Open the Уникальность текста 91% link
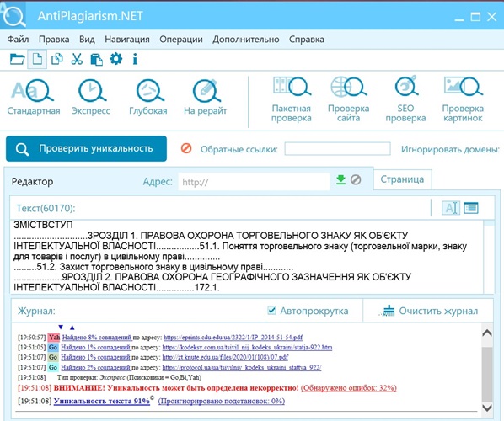The image size is (504, 421). coord(102,401)
